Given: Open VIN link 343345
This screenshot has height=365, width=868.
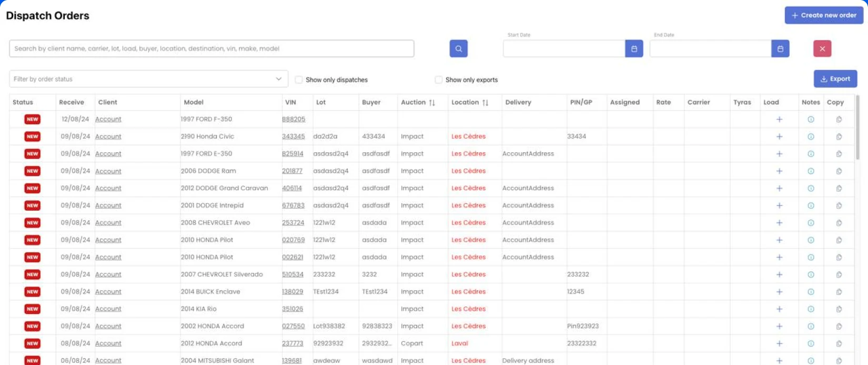Looking at the screenshot, I should point(293,136).
